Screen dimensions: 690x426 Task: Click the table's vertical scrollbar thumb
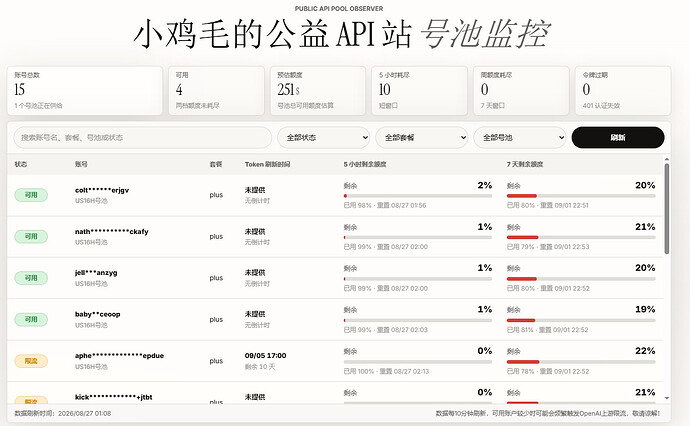pyautogui.click(x=667, y=209)
